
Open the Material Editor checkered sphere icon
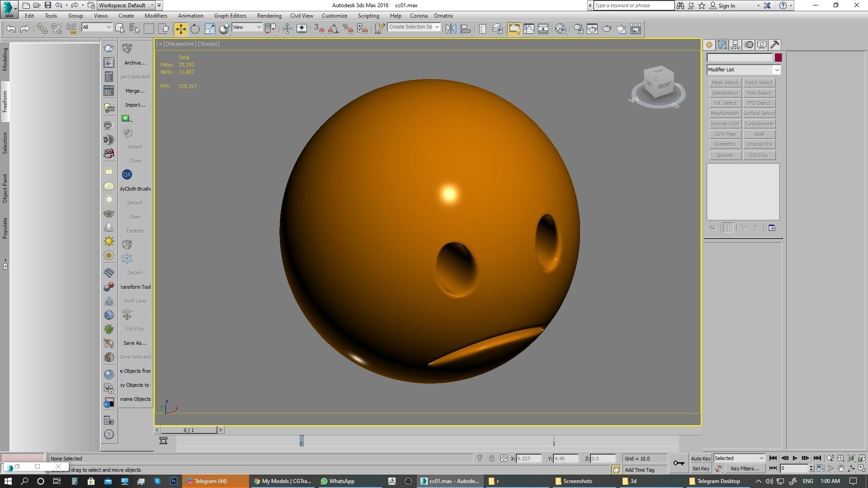(561, 29)
